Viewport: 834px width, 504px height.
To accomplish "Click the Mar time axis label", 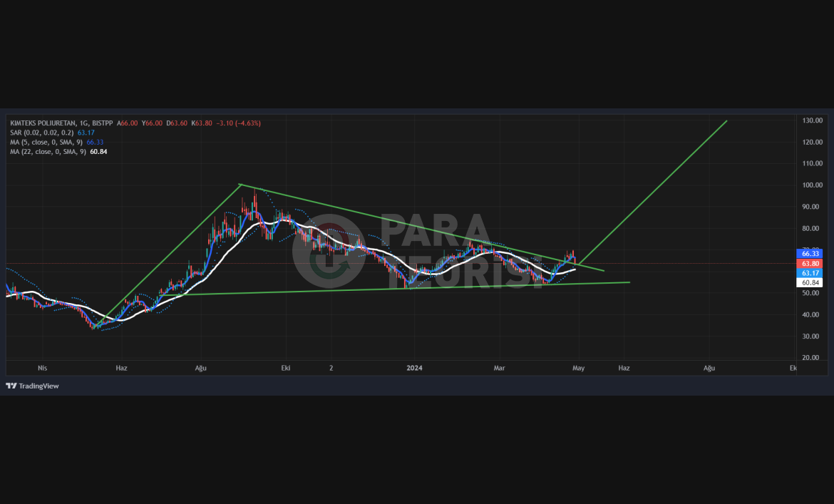I will pyautogui.click(x=499, y=368).
